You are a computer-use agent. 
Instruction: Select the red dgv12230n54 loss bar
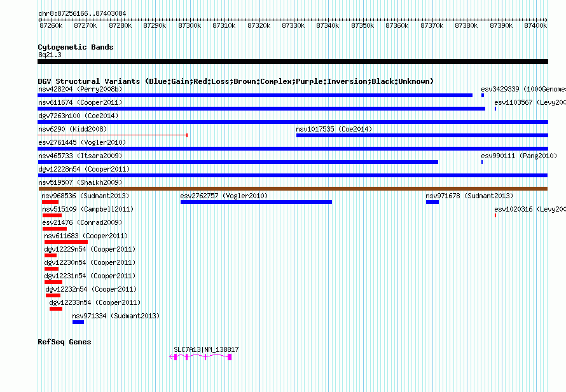52,269
